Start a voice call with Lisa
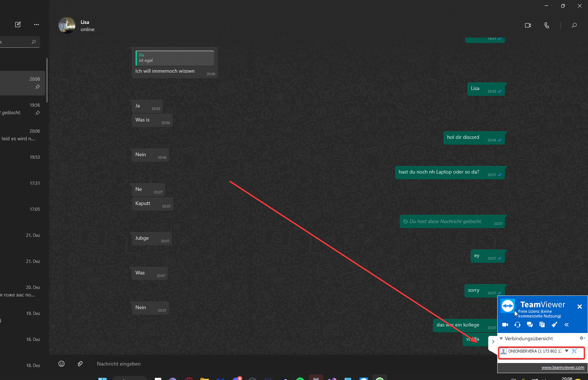The width and height of the screenshot is (588, 380). tap(546, 25)
